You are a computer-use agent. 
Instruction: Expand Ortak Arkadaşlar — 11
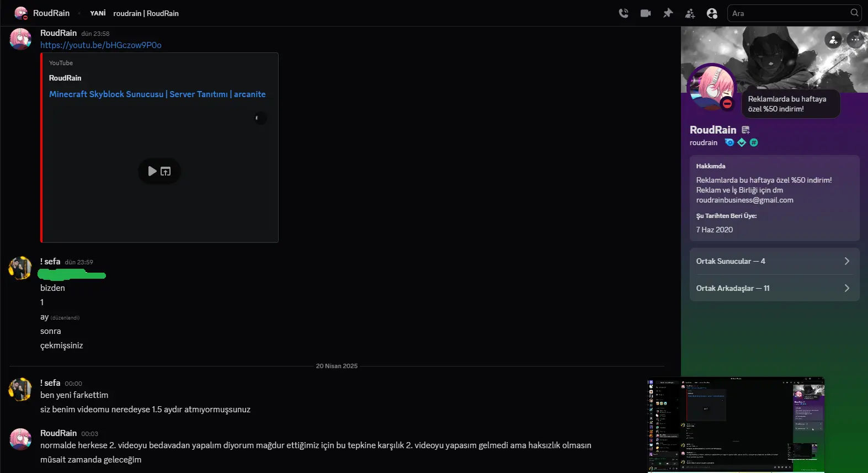[774, 288]
